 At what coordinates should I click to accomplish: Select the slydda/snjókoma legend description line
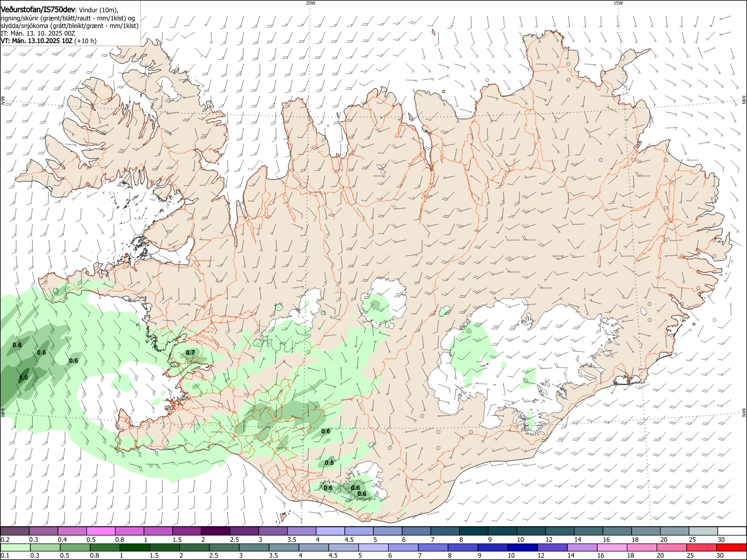coord(69,26)
